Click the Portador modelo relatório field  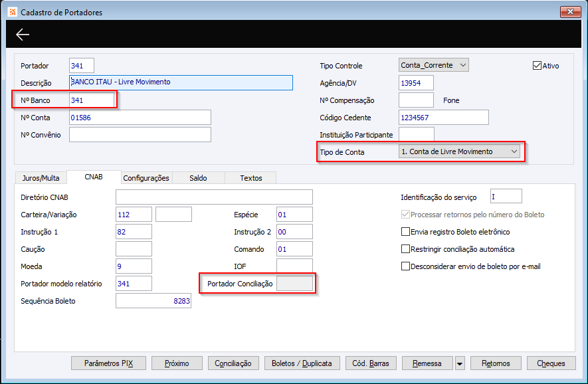[134, 284]
